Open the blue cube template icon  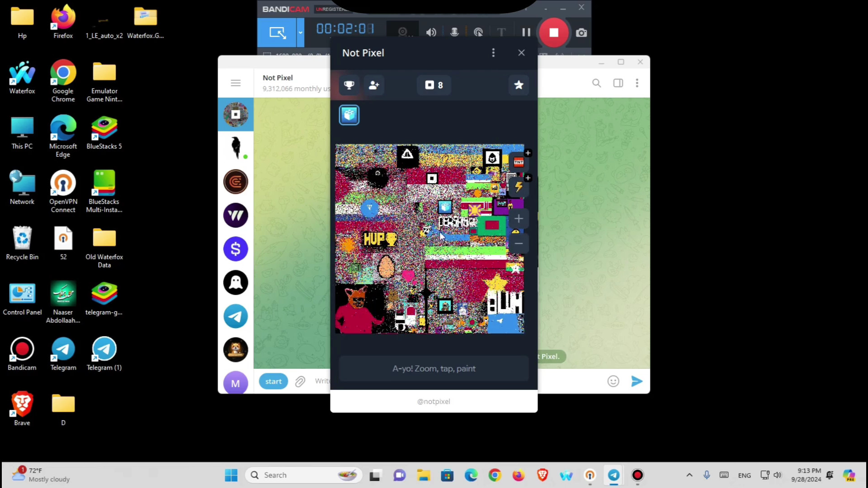click(x=349, y=115)
